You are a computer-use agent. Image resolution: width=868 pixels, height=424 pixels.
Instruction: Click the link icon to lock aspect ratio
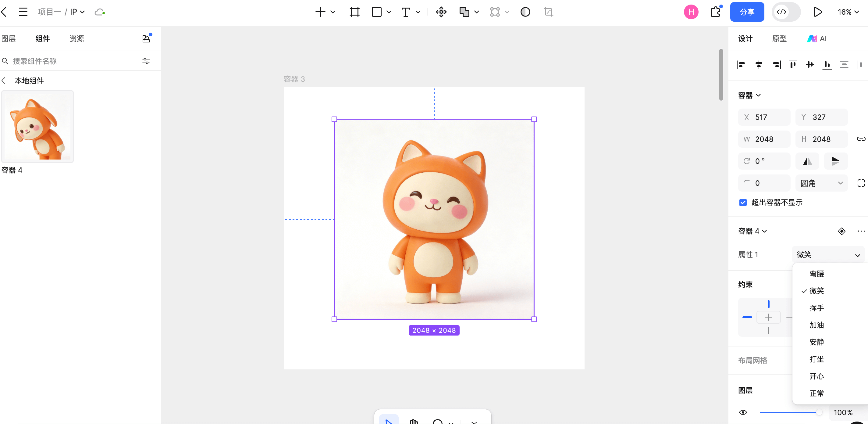(x=861, y=138)
